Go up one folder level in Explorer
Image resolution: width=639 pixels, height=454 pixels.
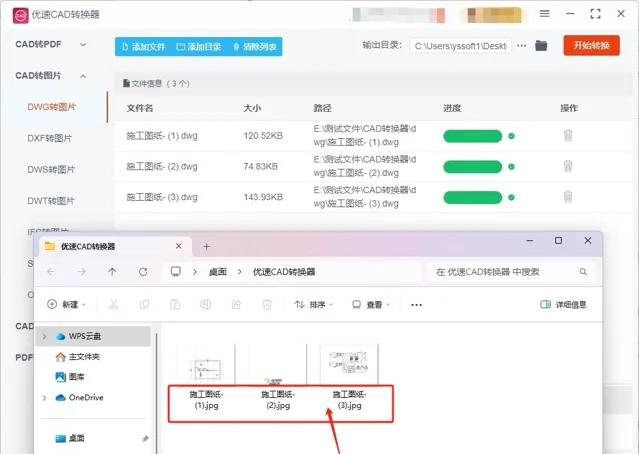(x=112, y=272)
